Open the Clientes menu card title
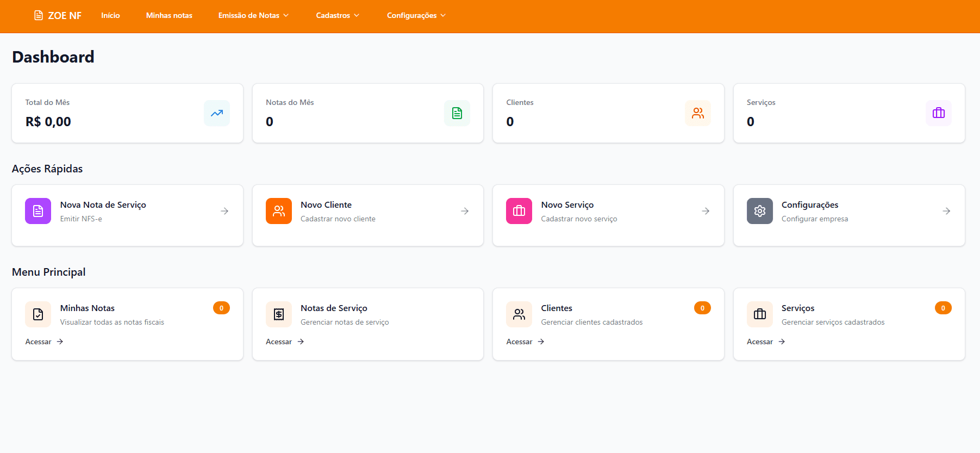The image size is (980, 453). [557, 308]
